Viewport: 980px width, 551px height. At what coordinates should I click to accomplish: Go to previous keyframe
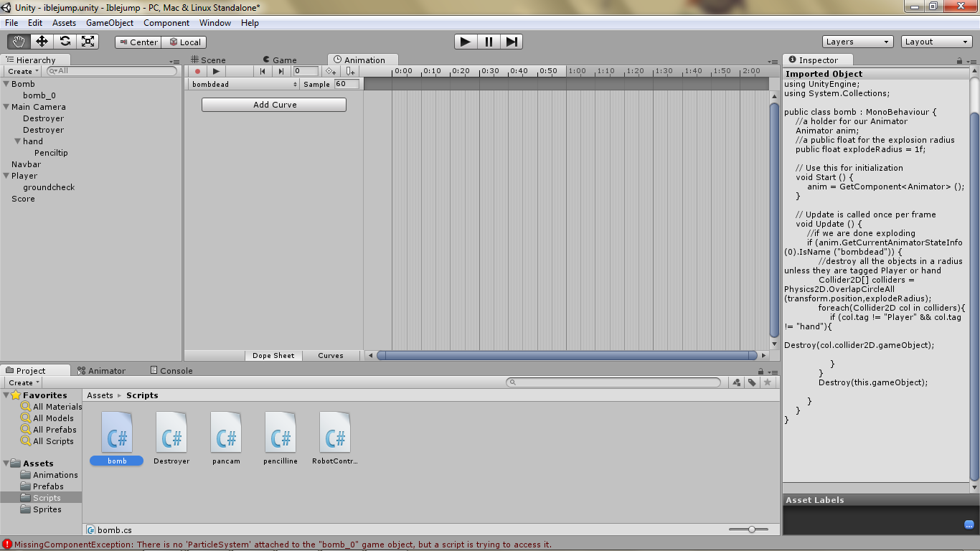263,71
